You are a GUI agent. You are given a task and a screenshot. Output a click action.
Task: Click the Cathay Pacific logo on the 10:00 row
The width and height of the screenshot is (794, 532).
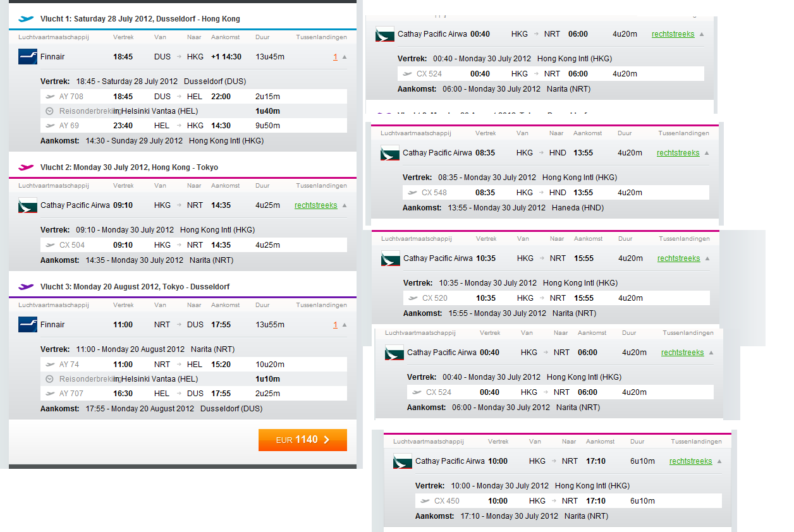pyautogui.click(x=403, y=461)
